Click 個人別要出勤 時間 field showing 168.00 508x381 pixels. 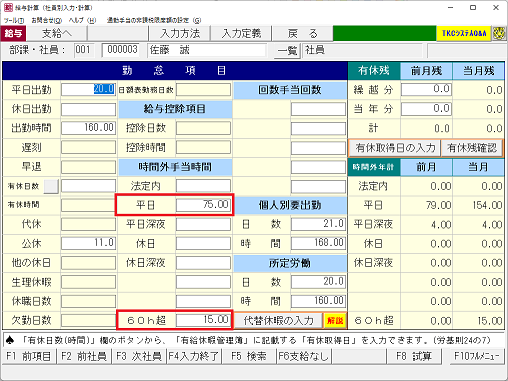(x=318, y=243)
